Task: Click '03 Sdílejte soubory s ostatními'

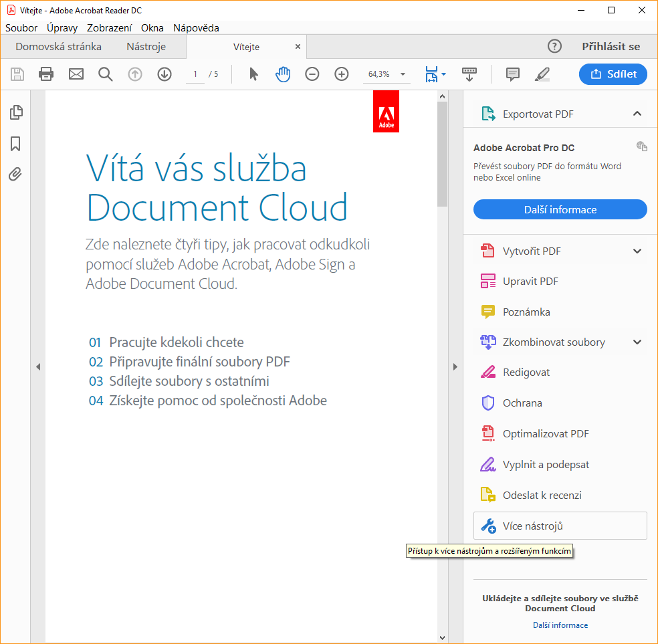Action: (x=179, y=381)
